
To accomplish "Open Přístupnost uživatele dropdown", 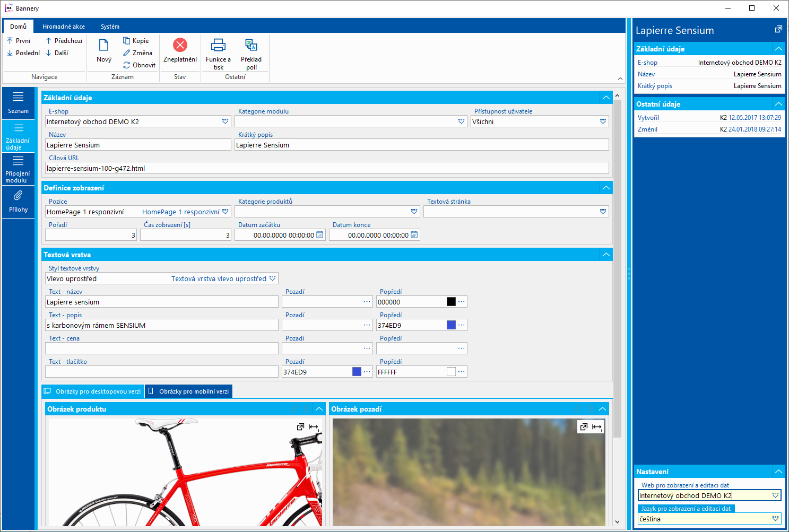I will (x=603, y=121).
